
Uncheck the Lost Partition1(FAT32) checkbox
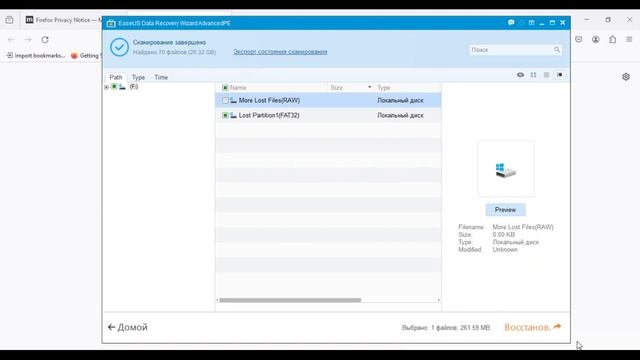pyautogui.click(x=225, y=116)
